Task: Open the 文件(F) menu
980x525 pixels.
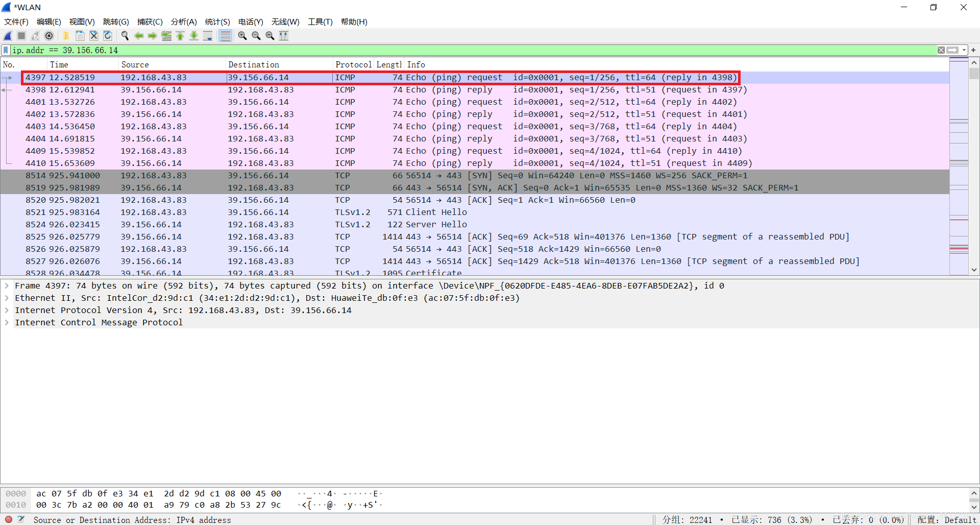Action: point(16,22)
